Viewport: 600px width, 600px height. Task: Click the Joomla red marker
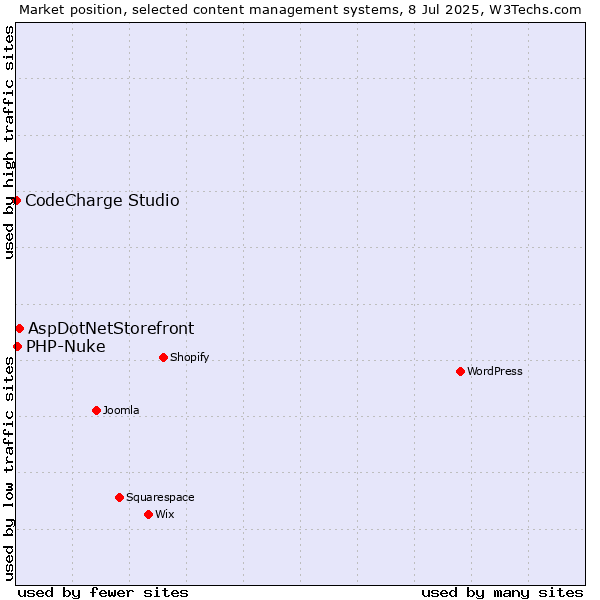pos(96,410)
